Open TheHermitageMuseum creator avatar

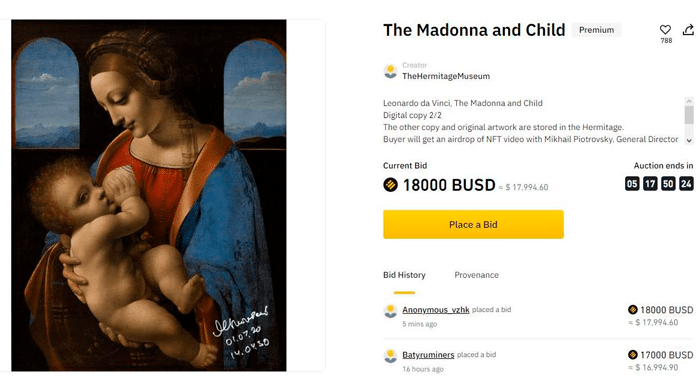pos(391,71)
